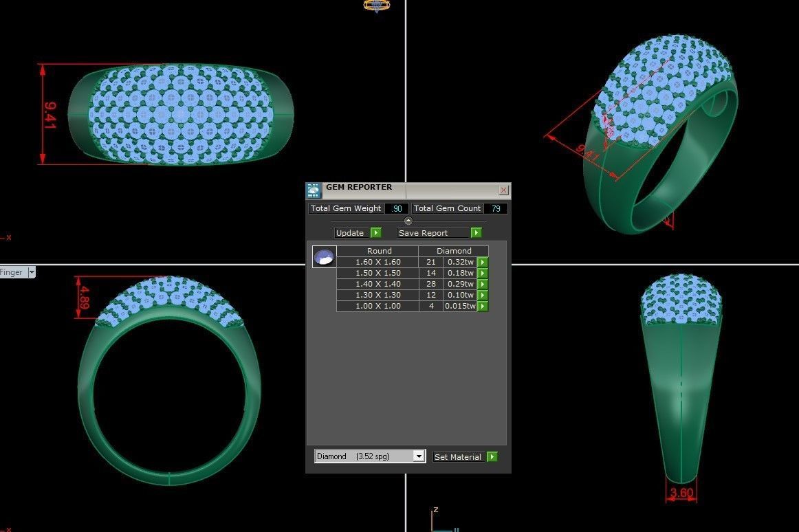
Task: Click the gem count cell 14
Action: 431,273
